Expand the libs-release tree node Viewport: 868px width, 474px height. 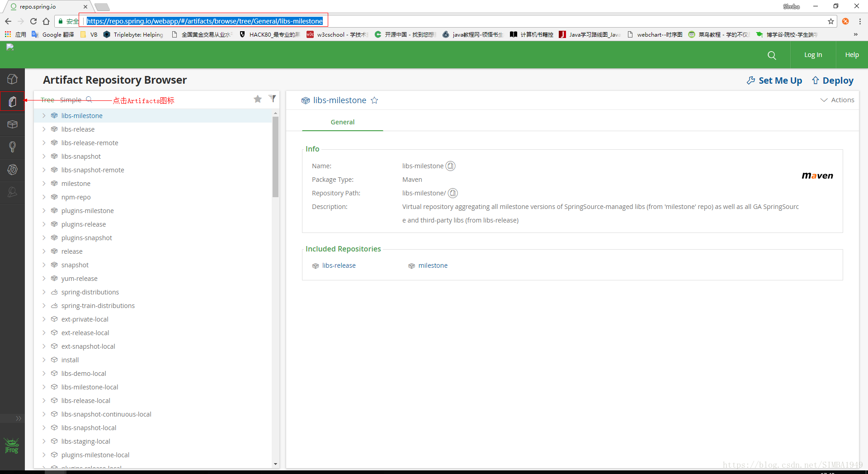(x=44, y=129)
